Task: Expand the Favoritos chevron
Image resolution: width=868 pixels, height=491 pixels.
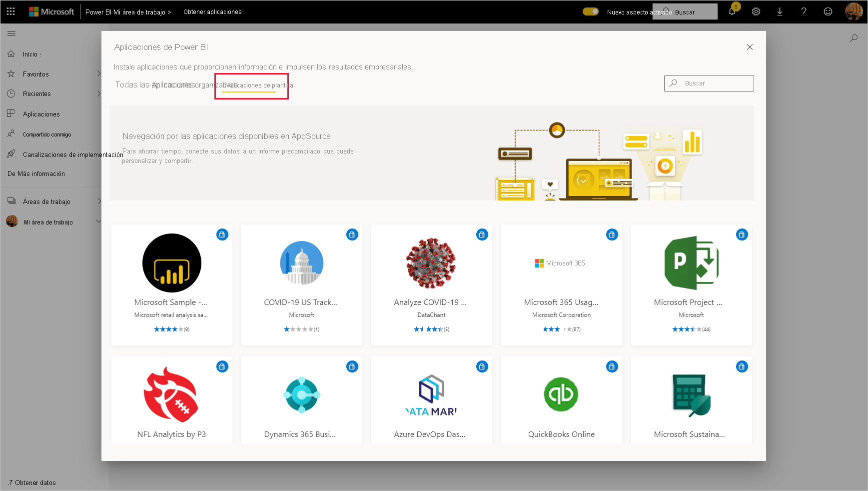Action: (x=99, y=73)
